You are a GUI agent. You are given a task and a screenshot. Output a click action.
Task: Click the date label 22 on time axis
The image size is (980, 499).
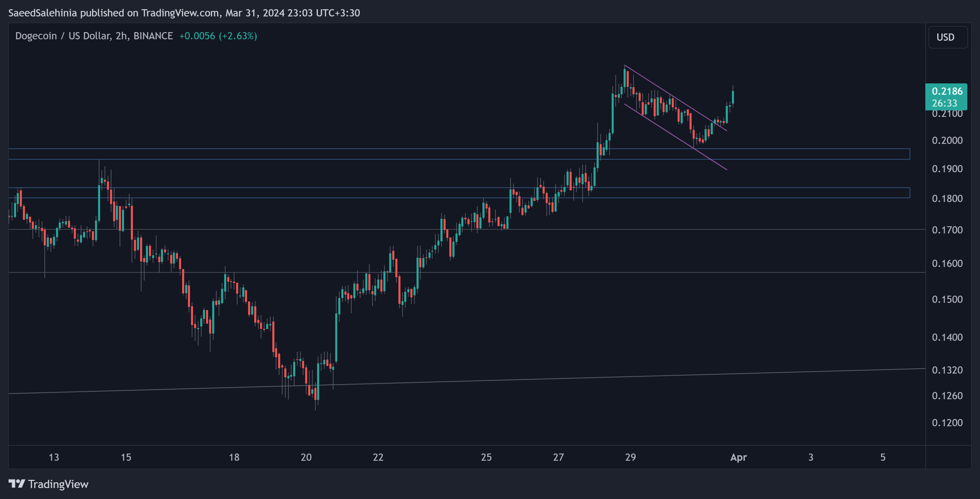click(x=378, y=457)
